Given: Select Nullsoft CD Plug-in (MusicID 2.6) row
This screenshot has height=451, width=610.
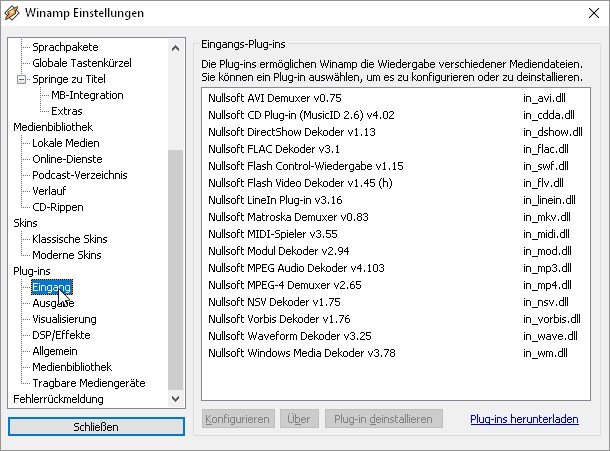Looking at the screenshot, I should coord(396,115).
